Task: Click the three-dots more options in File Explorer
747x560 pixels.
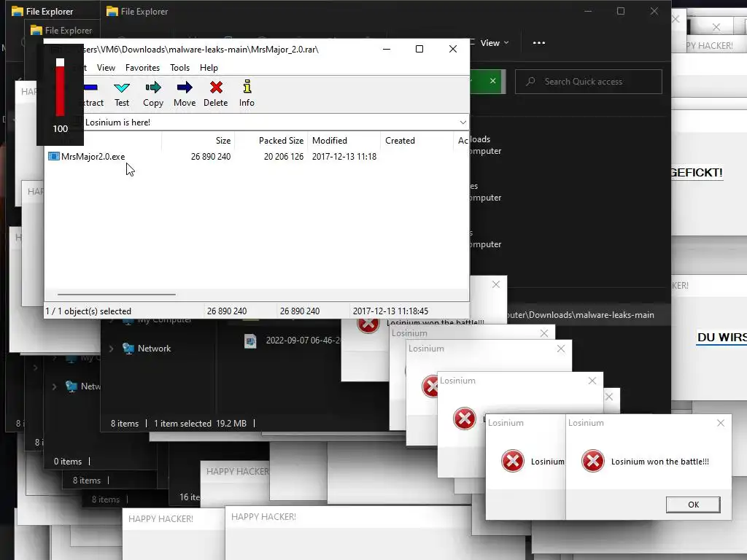Action: pyautogui.click(x=539, y=43)
